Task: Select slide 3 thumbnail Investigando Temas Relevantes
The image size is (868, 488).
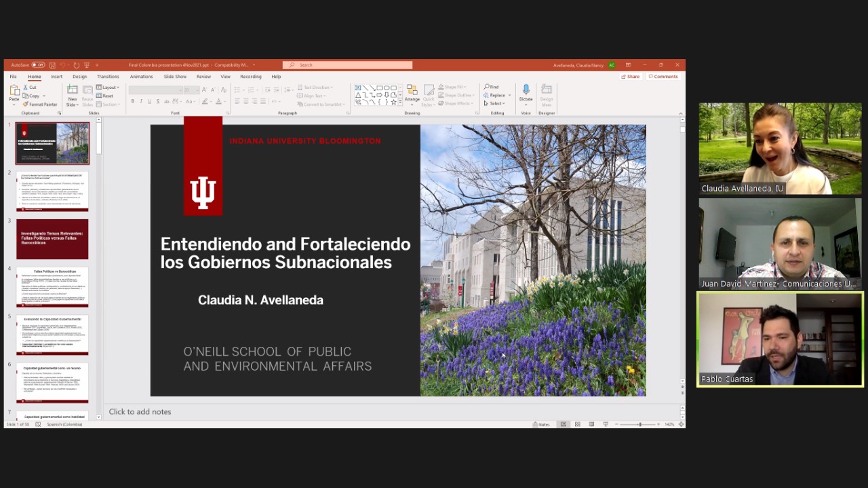Action: click(52, 239)
